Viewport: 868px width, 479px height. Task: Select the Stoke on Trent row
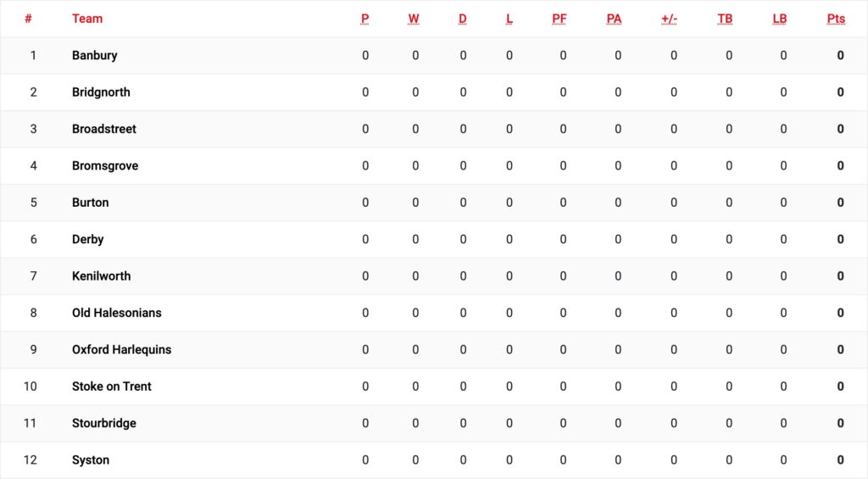(434, 387)
